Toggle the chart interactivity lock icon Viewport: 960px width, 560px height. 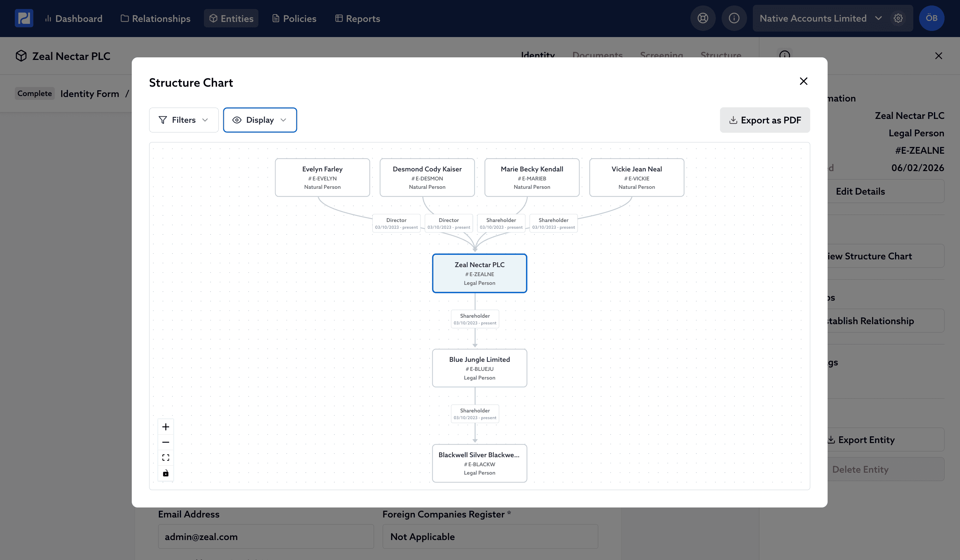pos(166,473)
